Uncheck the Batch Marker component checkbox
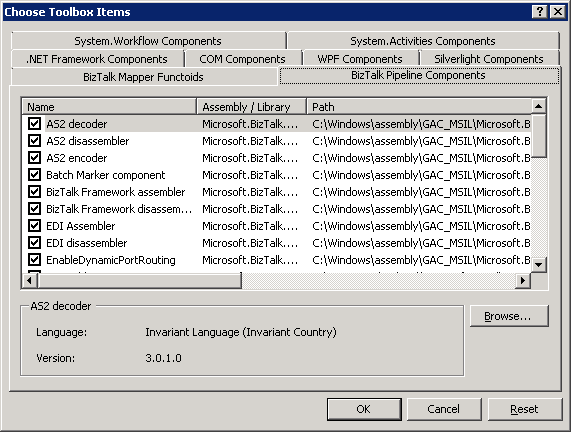The width and height of the screenshot is (571, 432). [x=35, y=175]
